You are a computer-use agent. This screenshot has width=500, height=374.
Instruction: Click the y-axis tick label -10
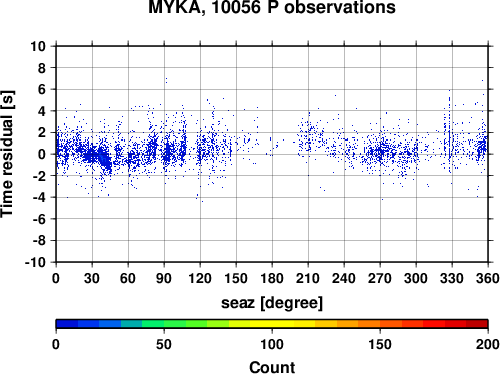[x=35, y=262]
